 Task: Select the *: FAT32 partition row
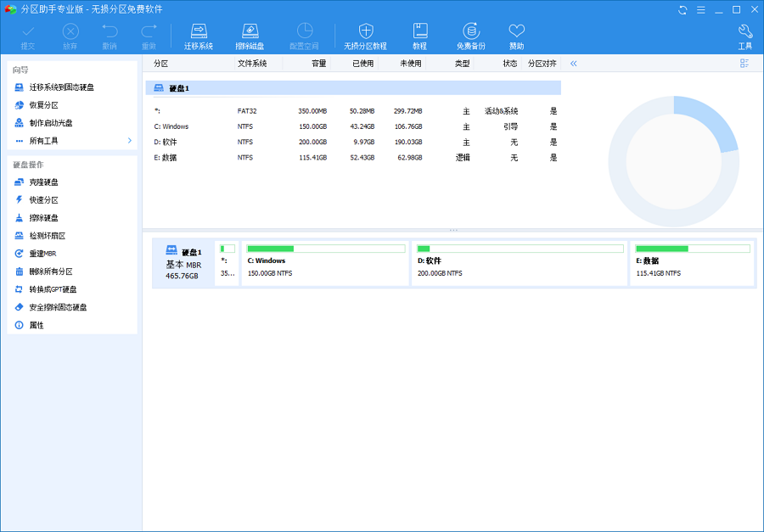click(353, 111)
